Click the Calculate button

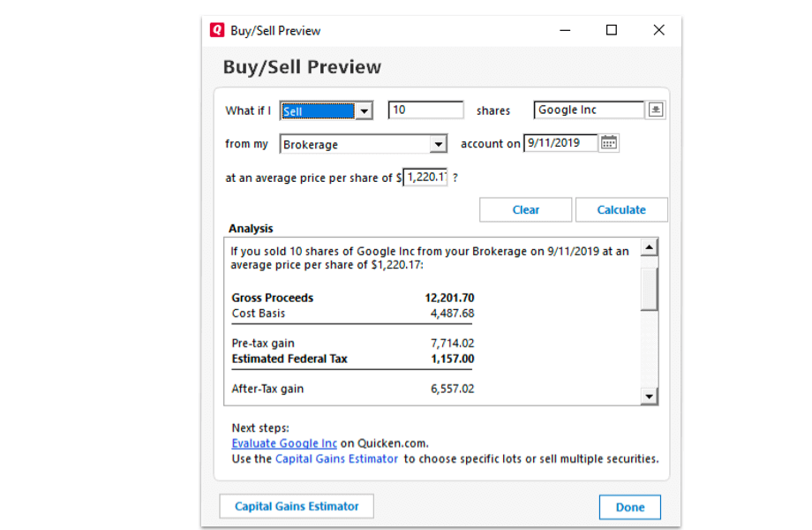[621, 210]
